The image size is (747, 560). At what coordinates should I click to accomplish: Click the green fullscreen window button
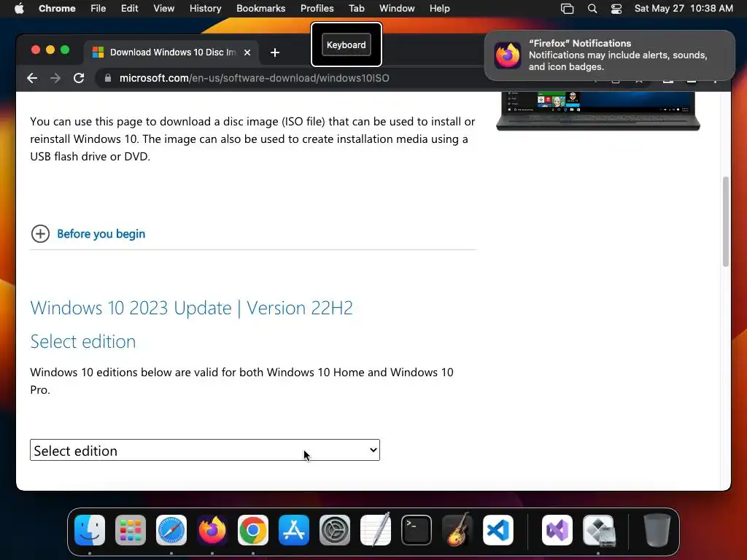(65, 50)
